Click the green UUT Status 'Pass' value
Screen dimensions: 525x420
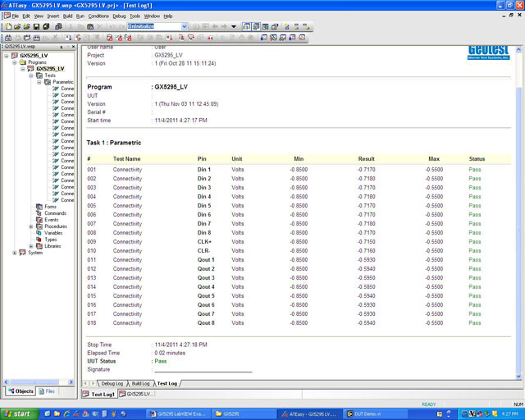[161, 362]
